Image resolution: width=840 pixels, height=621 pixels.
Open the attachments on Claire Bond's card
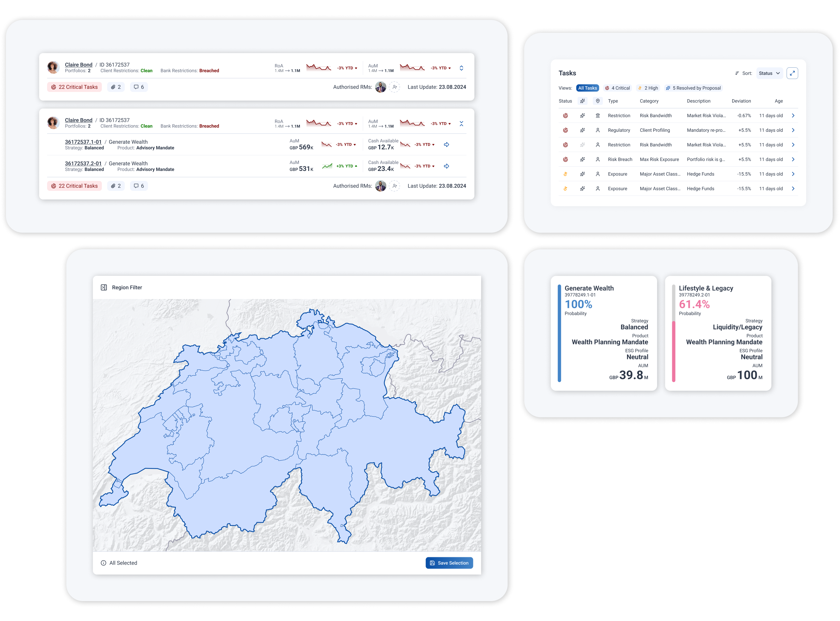116,87
